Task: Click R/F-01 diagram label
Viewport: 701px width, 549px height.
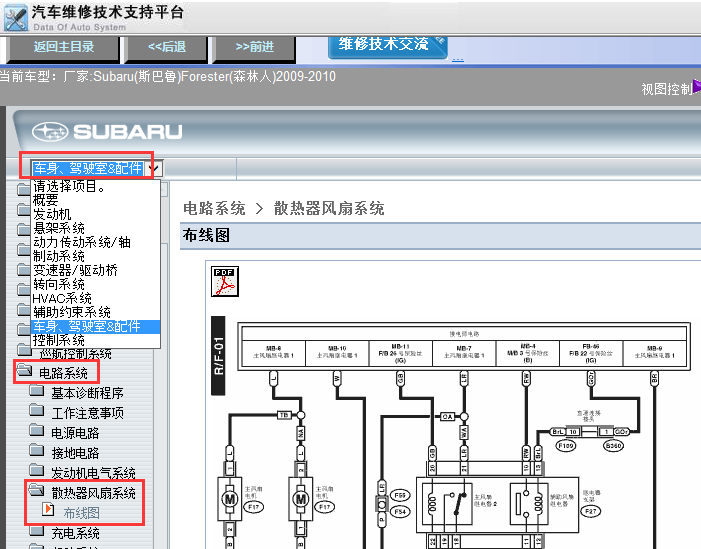Action: pyautogui.click(x=218, y=356)
